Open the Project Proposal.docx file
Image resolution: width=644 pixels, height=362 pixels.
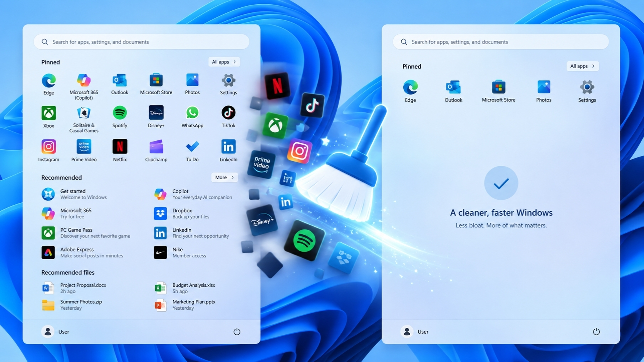[74, 288]
